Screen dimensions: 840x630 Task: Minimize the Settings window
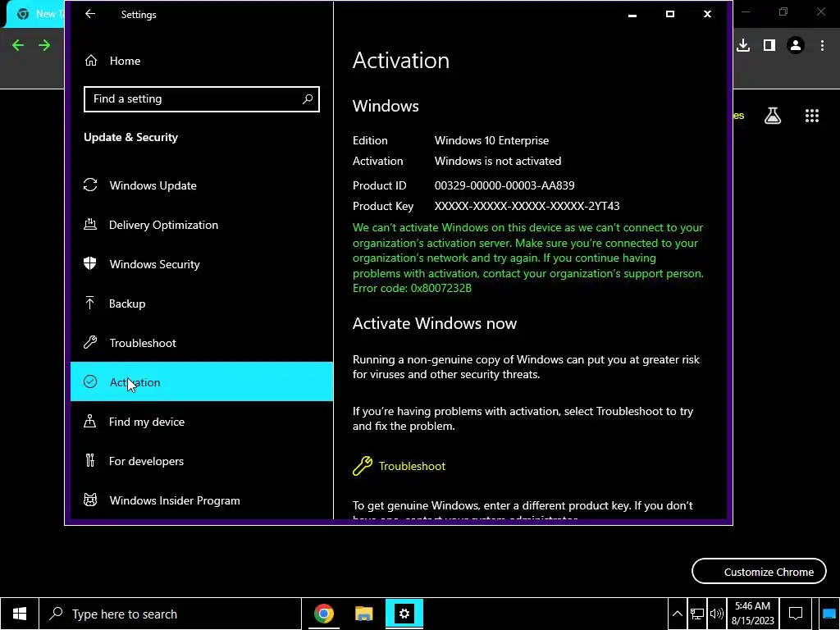coord(632,15)
